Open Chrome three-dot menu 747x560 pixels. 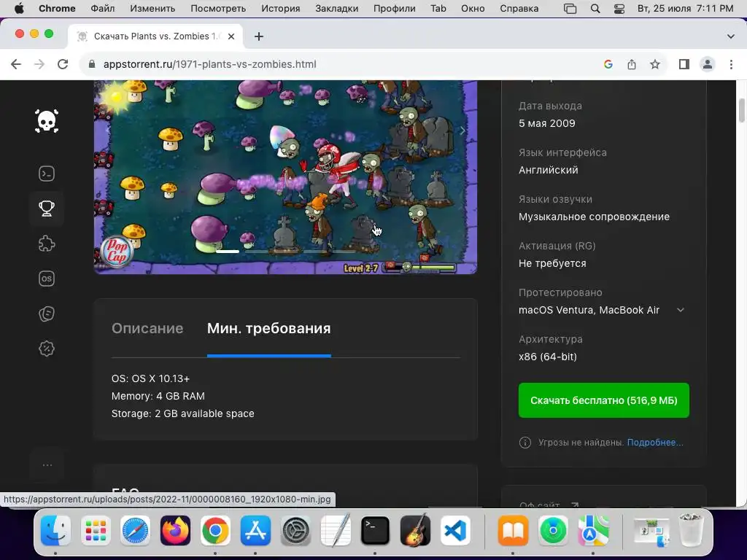point(731,64)
